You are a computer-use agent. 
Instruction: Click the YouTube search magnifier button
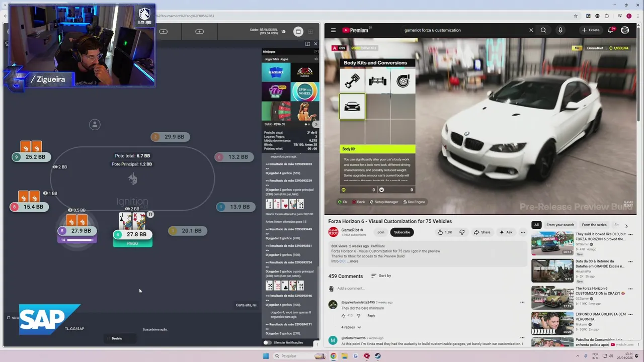(543, 30)
